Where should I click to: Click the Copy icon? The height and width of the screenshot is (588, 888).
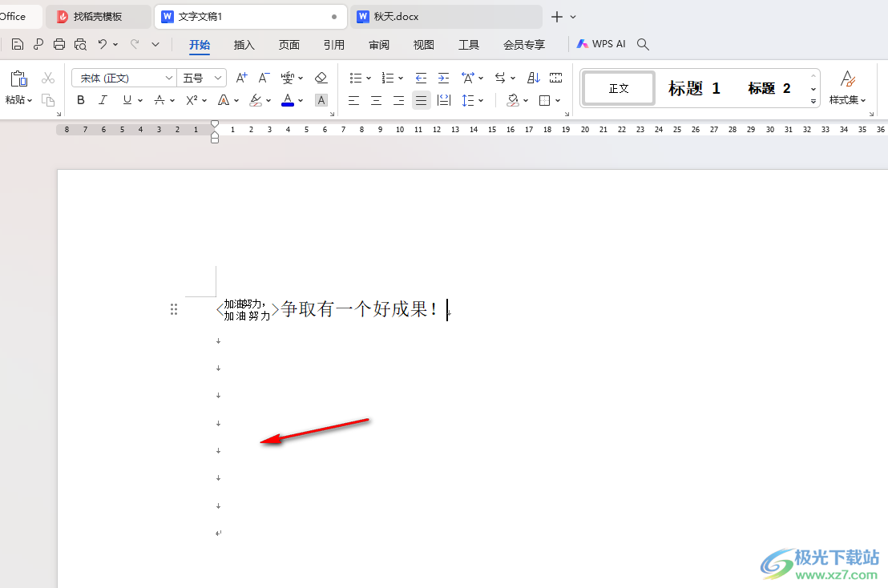(48, 100)
